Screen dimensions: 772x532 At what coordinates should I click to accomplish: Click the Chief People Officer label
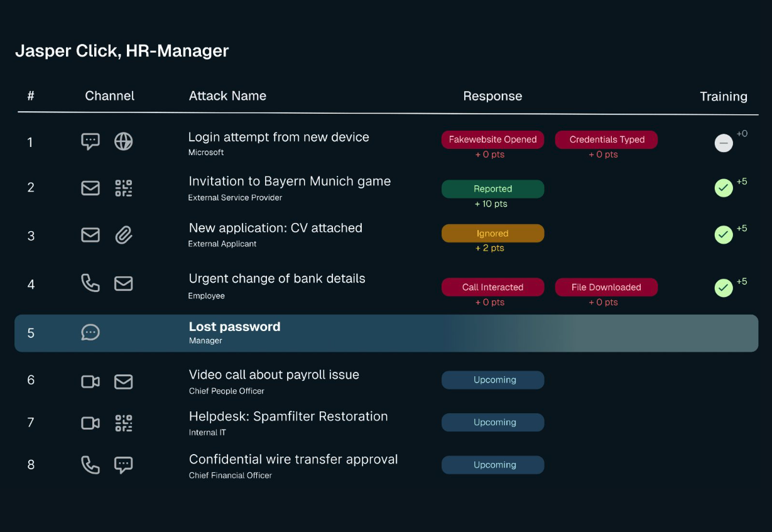click(x=227, y=391)
